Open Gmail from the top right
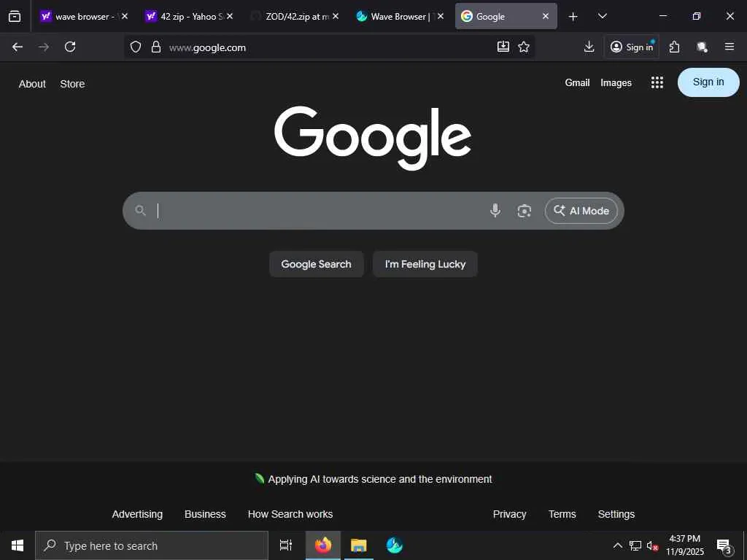Image resolution: width=747 pixels, height=560 pixels. click(x=578, y=83)
